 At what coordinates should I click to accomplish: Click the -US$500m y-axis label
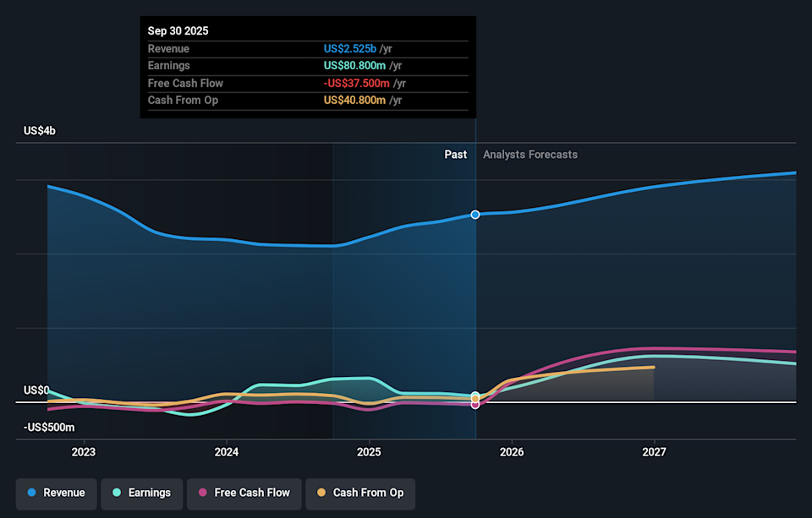[x=49, y=428]
